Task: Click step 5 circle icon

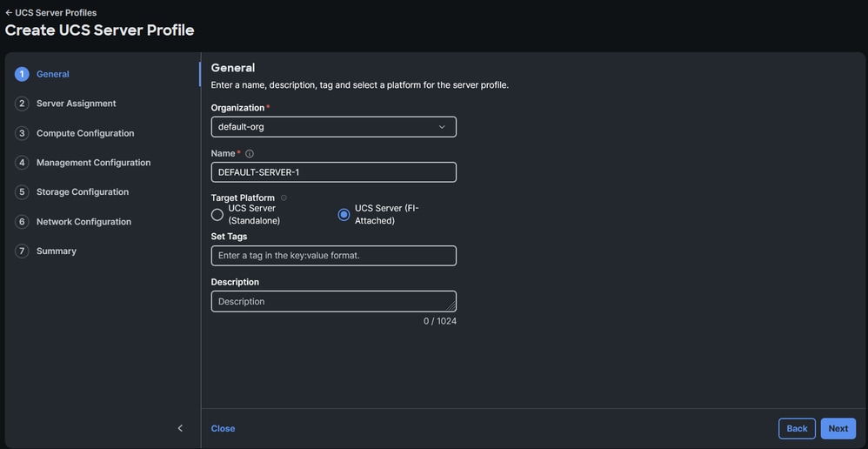Action: (x=22, y=192)
